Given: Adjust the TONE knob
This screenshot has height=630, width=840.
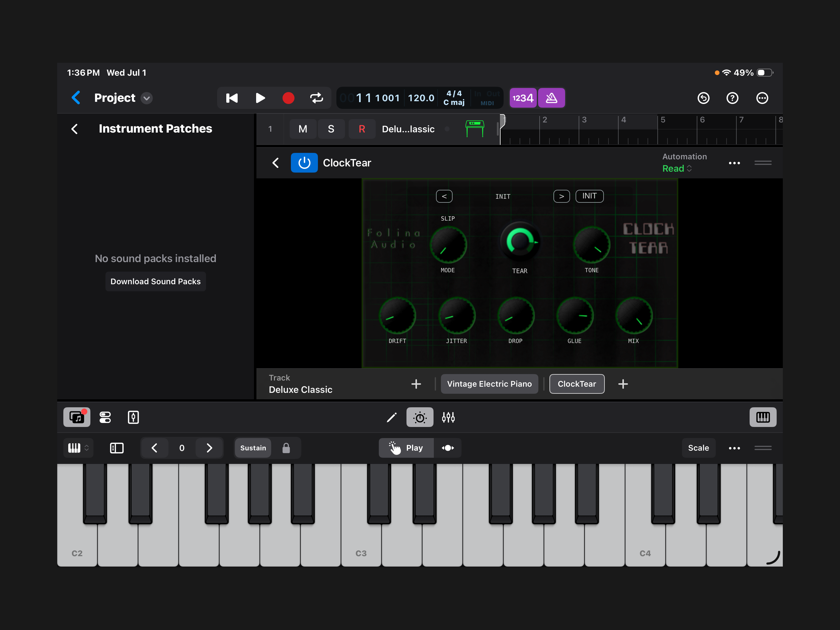Looking at the screenshot, I should [x=592, y=245].
